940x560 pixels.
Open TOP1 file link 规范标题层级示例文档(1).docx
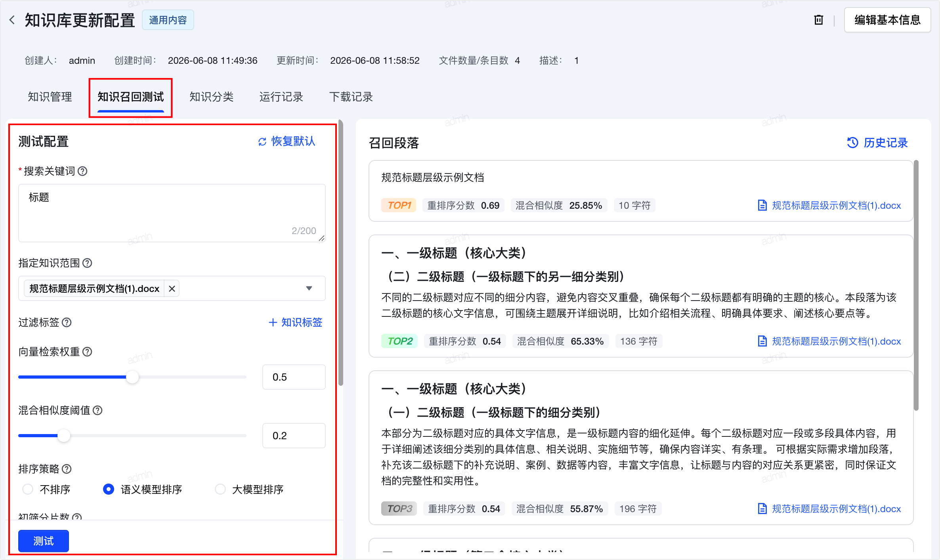pyautogui.click(x=836, y=206)
